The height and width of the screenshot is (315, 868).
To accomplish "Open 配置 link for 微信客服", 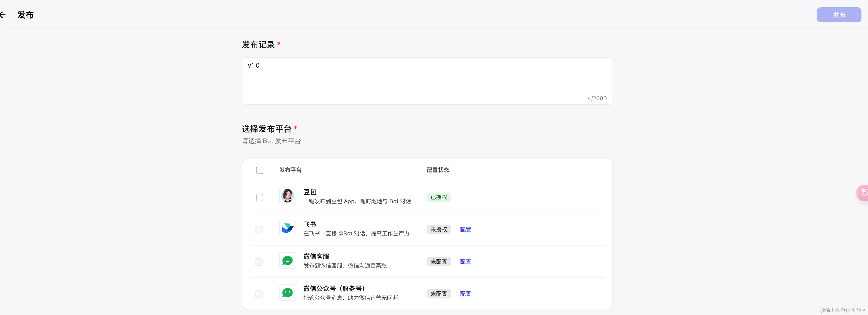I will (465, 262).
